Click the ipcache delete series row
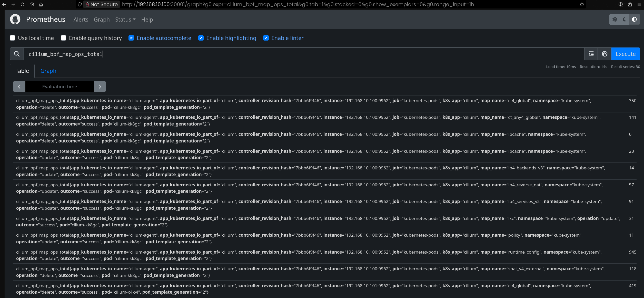 tap(325, 138)
